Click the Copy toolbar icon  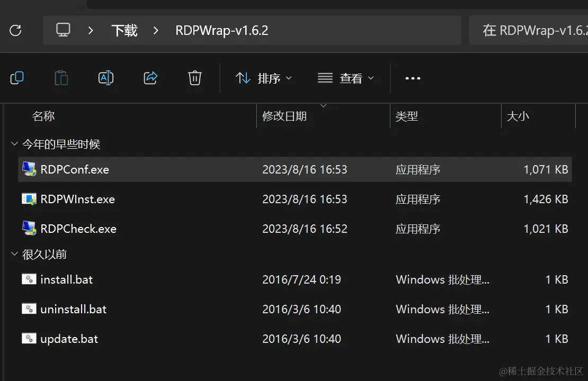tap(17, 78)
